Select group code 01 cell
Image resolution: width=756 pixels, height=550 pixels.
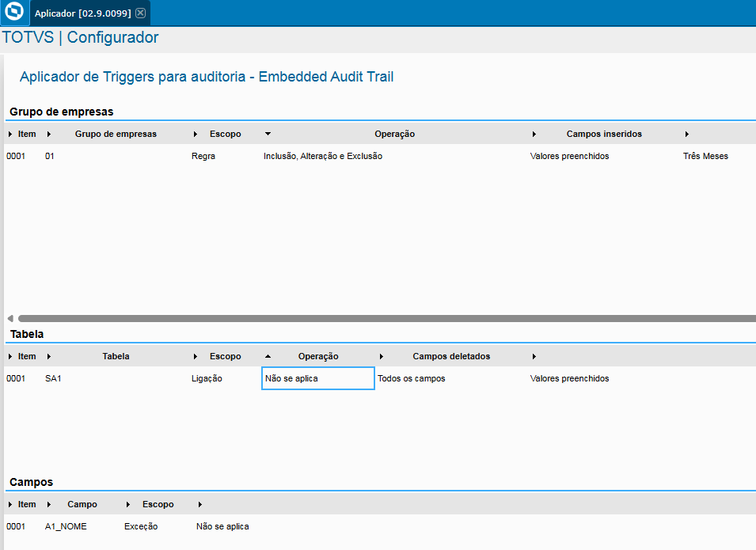[x=50, y=156]
